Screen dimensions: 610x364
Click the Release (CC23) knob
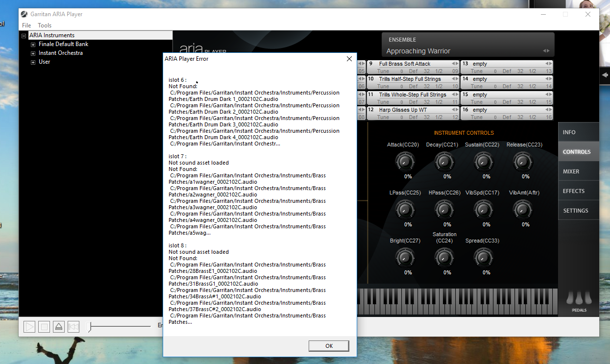coord(522,161)
